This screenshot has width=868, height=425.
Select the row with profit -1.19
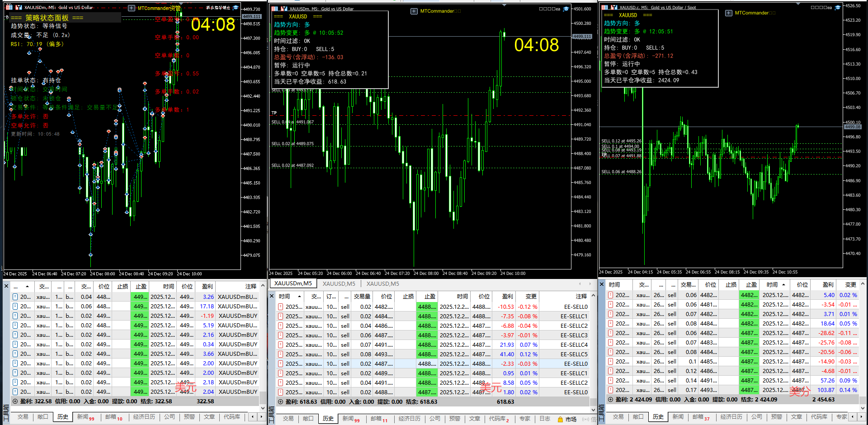[x=135, y=316]
